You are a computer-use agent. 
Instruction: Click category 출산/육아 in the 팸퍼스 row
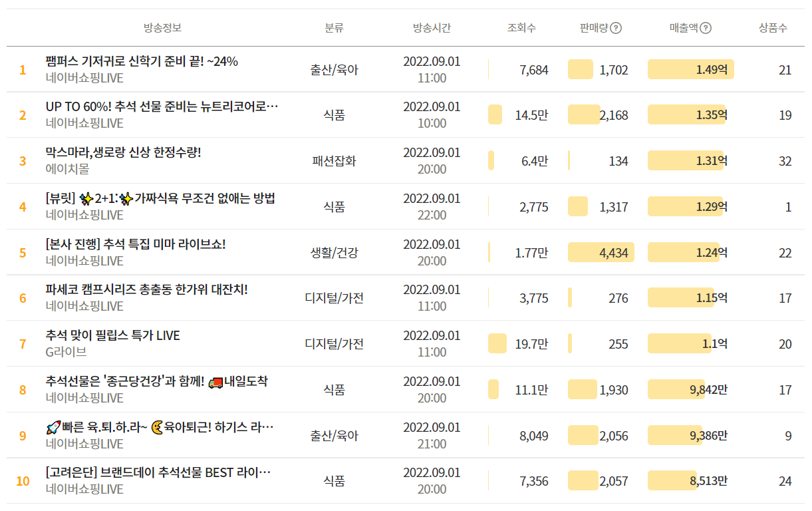click(334, 69)
